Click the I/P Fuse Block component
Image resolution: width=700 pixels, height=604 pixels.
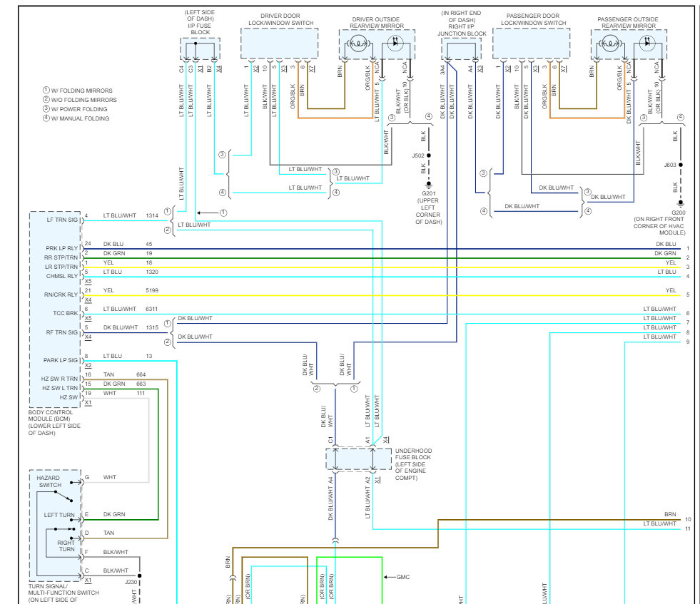(x=200, y=48)
